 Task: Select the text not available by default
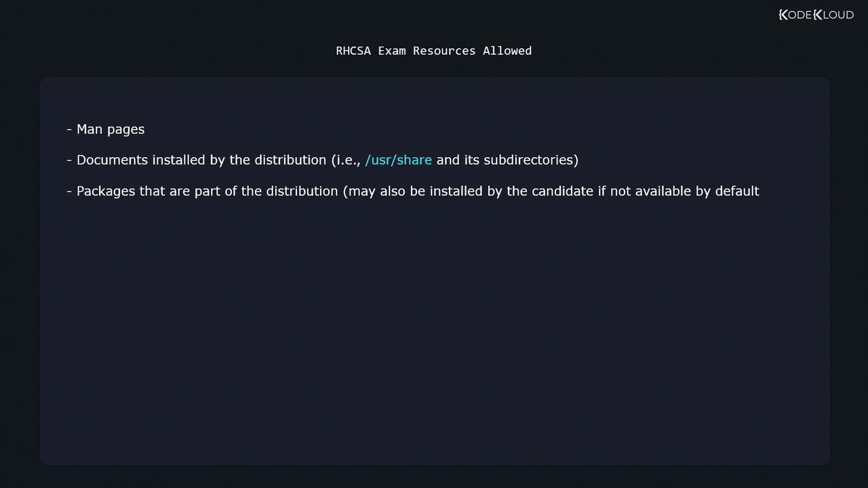(684, 191)
